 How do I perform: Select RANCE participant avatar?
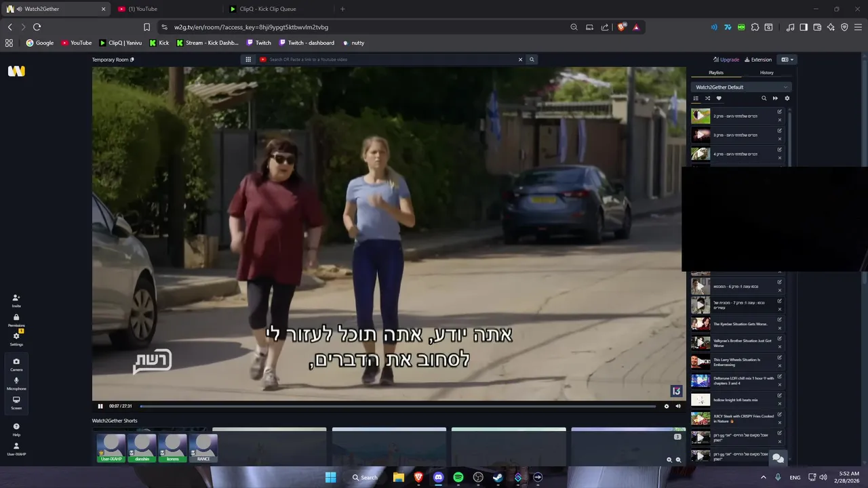coord(203,448)
